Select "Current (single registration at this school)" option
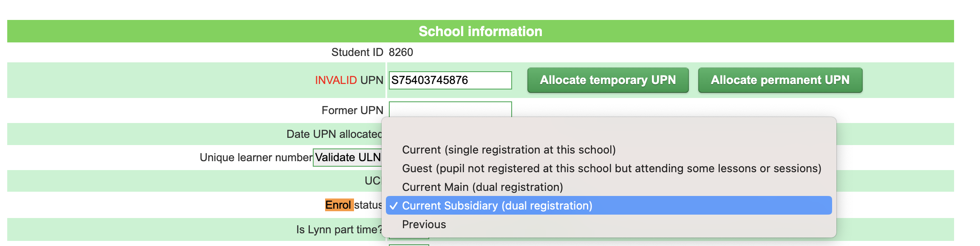 [x=508, y=149]
